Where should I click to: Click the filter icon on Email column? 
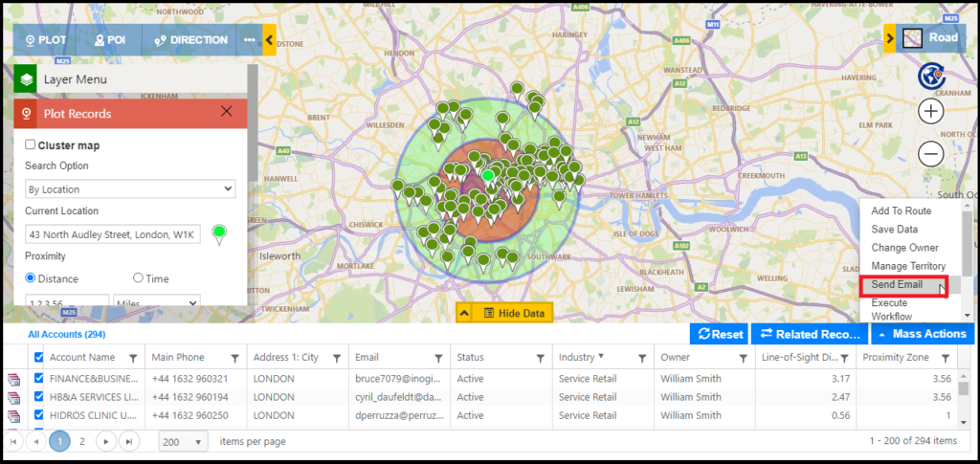(437, 358)
